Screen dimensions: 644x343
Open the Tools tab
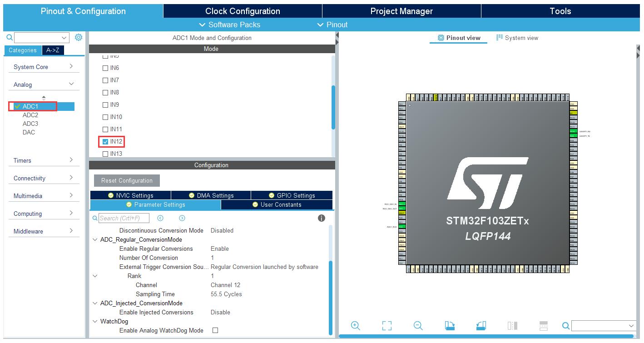point(560,11)
